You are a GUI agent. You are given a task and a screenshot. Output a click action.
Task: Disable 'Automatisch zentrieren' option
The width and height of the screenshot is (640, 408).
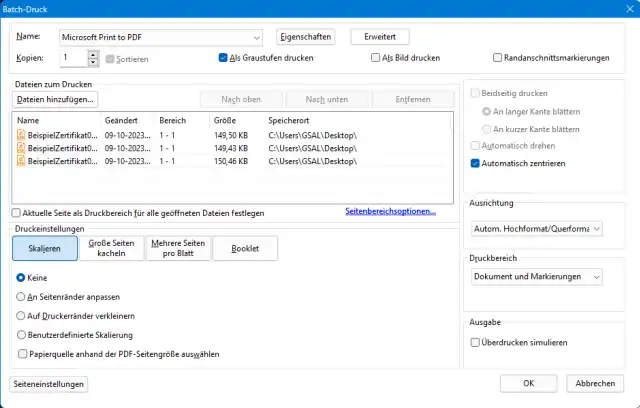[476, 162]
